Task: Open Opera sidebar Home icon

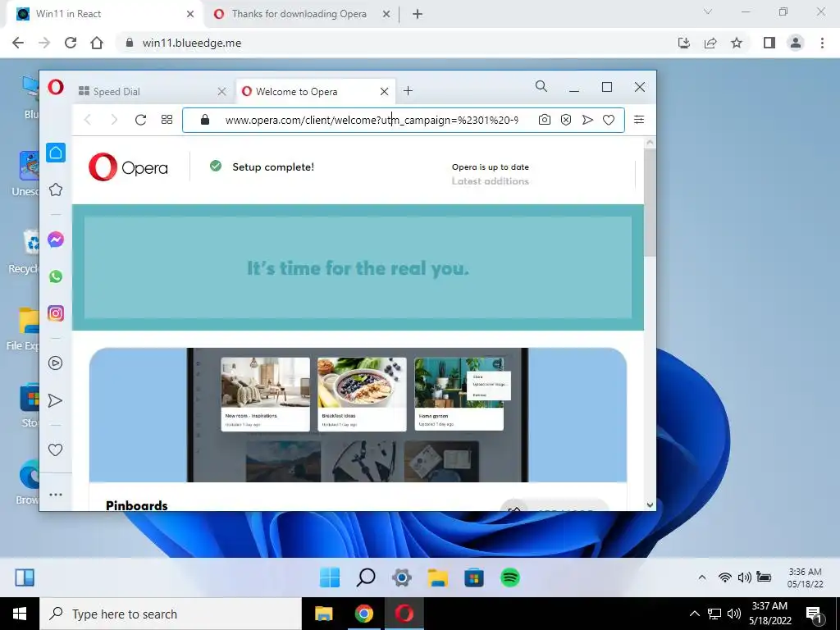Action: click(56, 153)
